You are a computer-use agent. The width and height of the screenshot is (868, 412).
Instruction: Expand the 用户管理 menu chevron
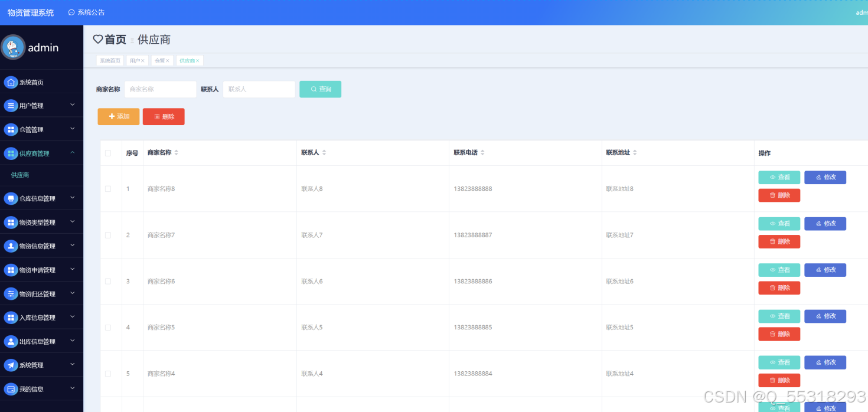(x=73, y=105)
